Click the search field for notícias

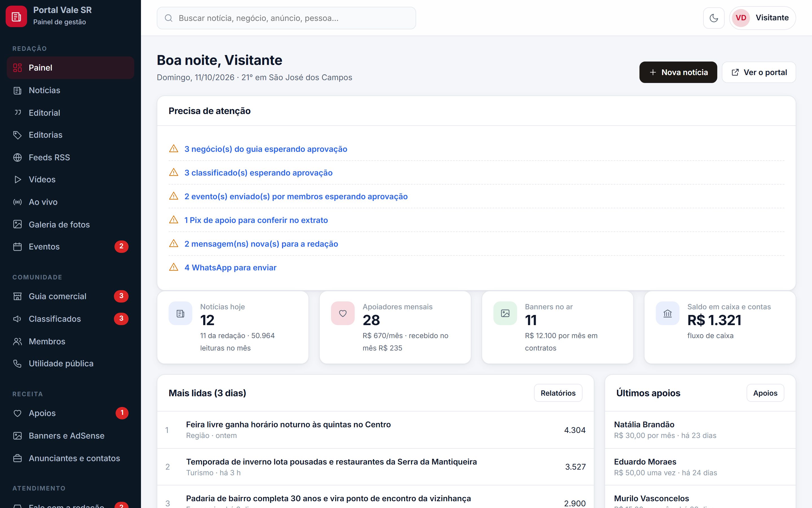(x=286, y=18)
